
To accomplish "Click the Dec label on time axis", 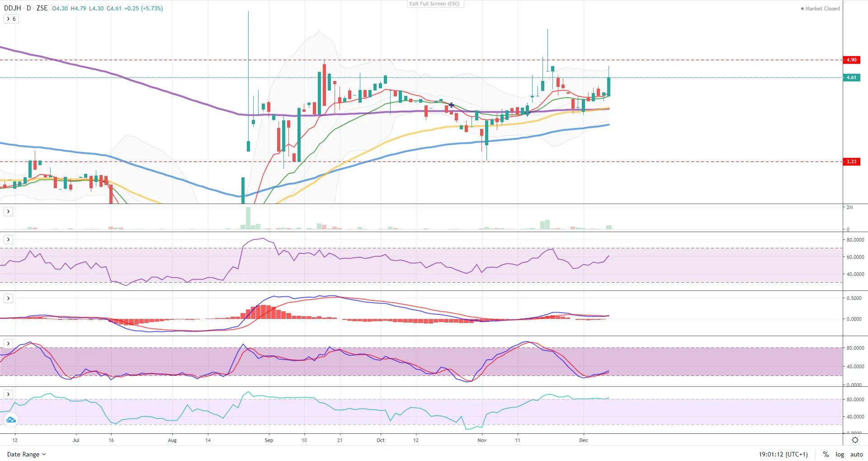I will click(584, 440).
